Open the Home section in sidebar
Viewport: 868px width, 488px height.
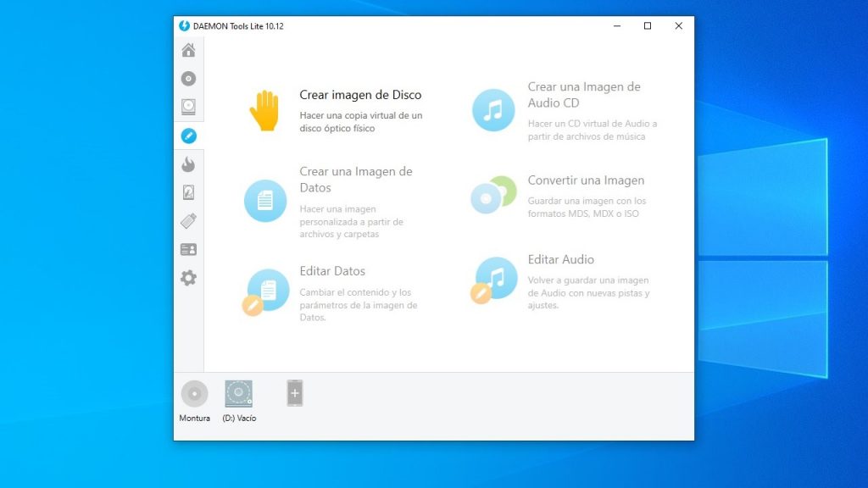point(188,50)
